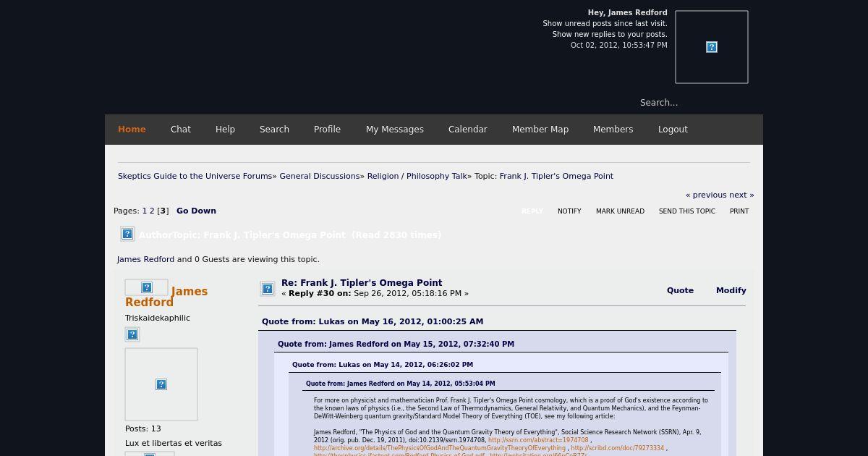Open the Calendar menu item
The image size is (868, 456).
pos(468,130)
